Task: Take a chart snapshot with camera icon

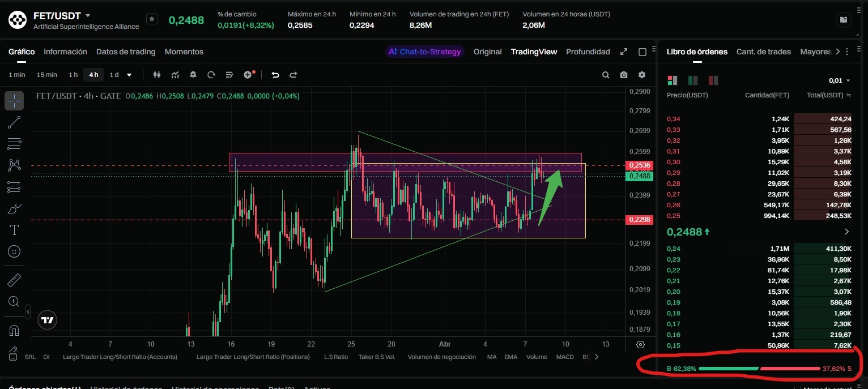Action: click(624, 75)
